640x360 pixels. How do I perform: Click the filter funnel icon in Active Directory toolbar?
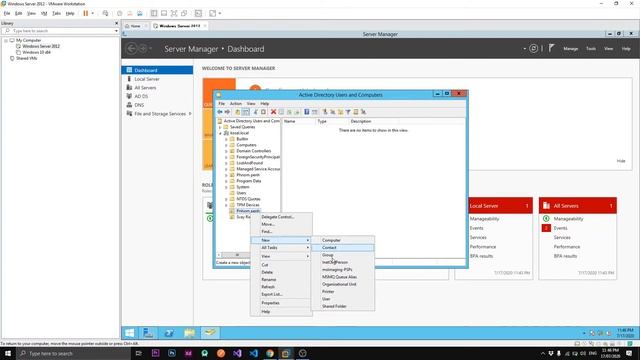tap(348, 112)
